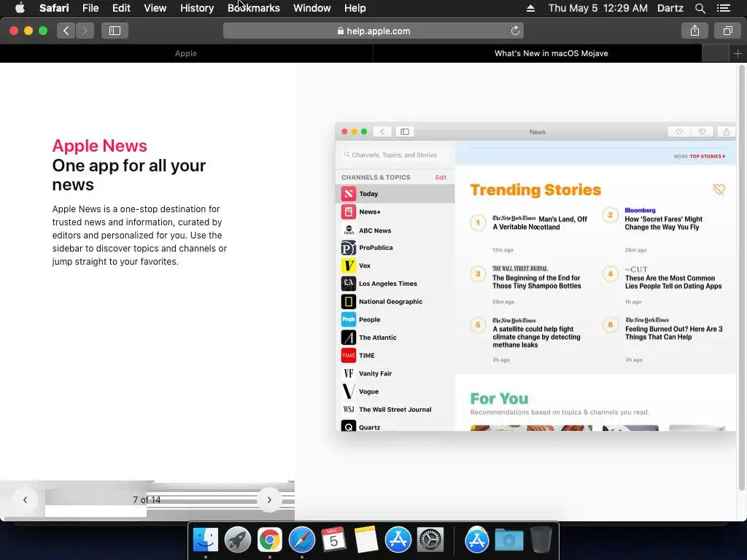This screenshot has width=747, height=560.
Task: Open the Edit menu
Action: point(121,8)
